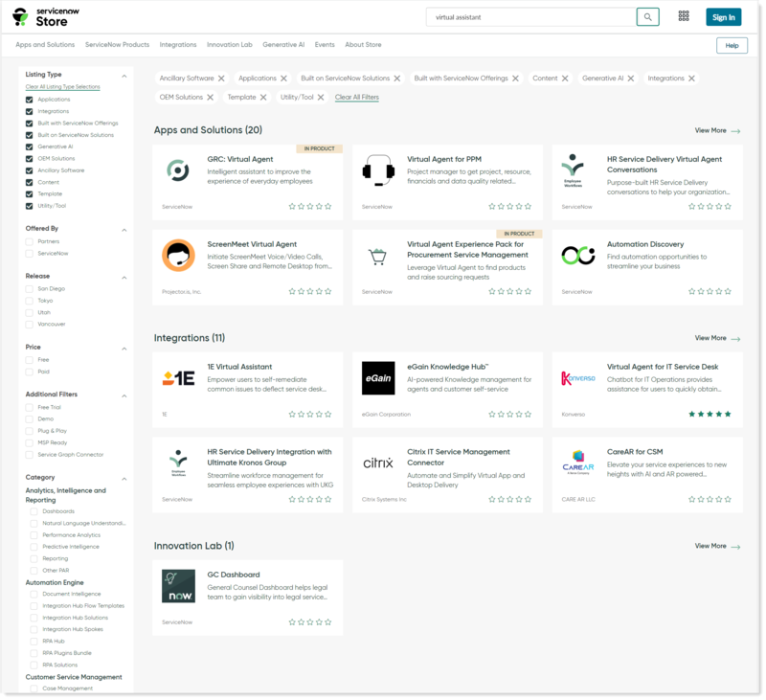Uncheck the Template listing type checkbox
The height and width of the screenshot is (700, 766).
[30, 194]
